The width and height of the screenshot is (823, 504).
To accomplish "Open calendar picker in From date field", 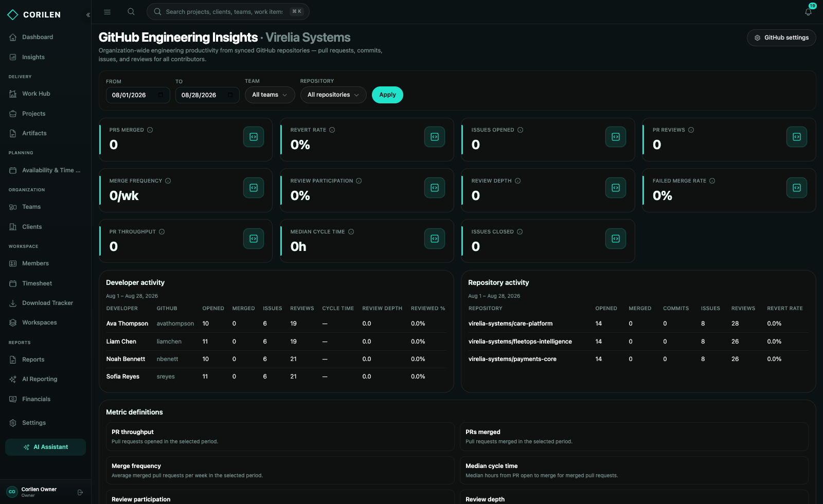I will (x=161, y=95).
